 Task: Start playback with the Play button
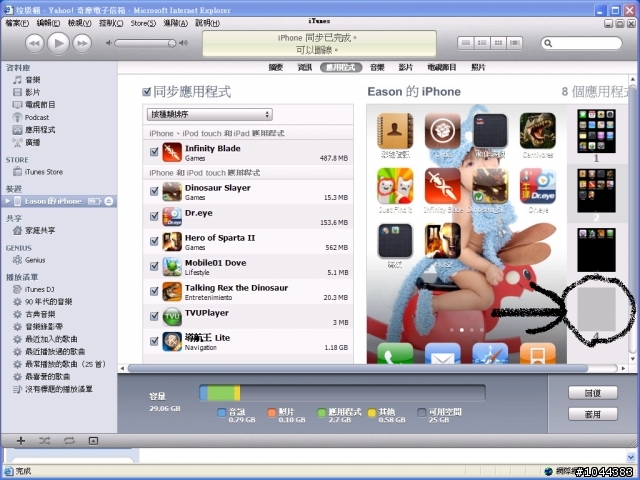pos(58,42)
